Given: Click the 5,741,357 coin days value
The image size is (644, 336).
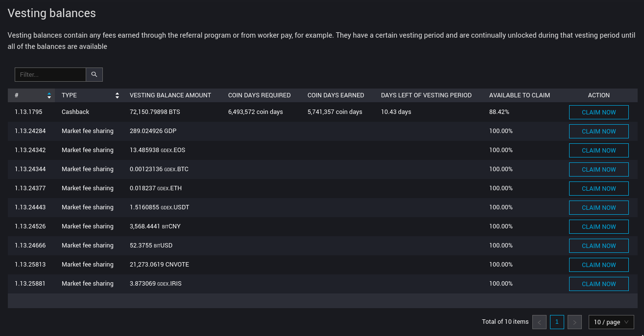Looking at the screenshot, I should (335, 112).
